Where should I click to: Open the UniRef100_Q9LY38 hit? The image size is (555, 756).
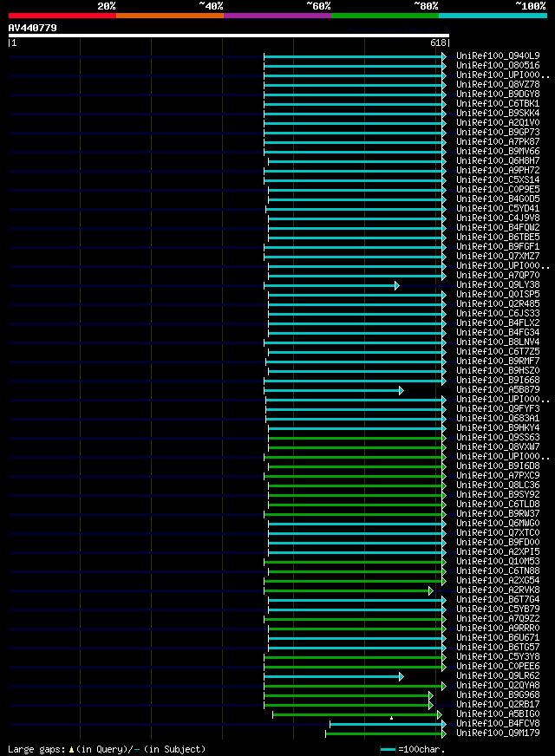(x=498, y=285)
